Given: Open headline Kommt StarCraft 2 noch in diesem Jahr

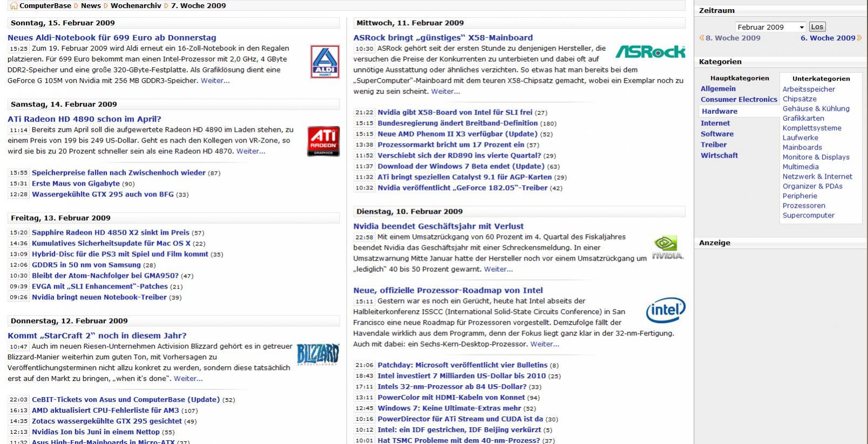Looking at the screenshot, I should [x=97, y=336].
